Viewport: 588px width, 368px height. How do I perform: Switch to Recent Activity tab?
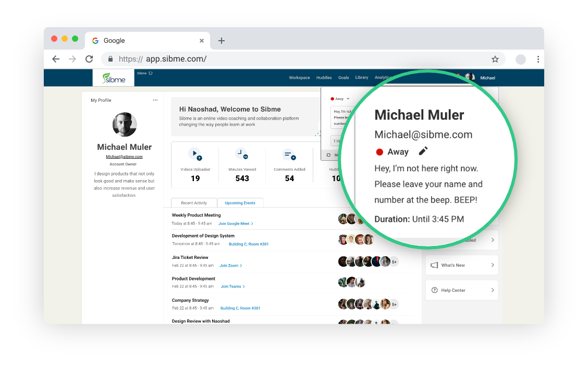pyautogui.click(x=194, y=203)
